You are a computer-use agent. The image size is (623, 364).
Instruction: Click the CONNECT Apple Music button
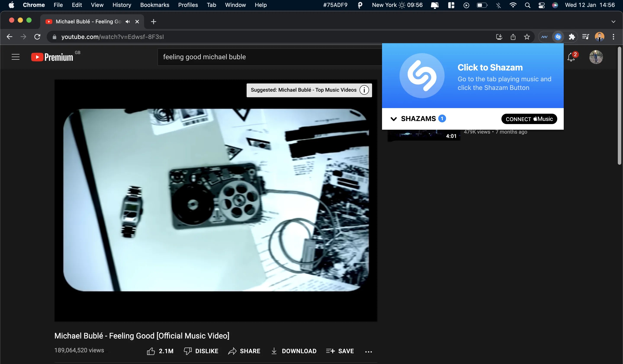pyautogui.click(x=529, y=119)
